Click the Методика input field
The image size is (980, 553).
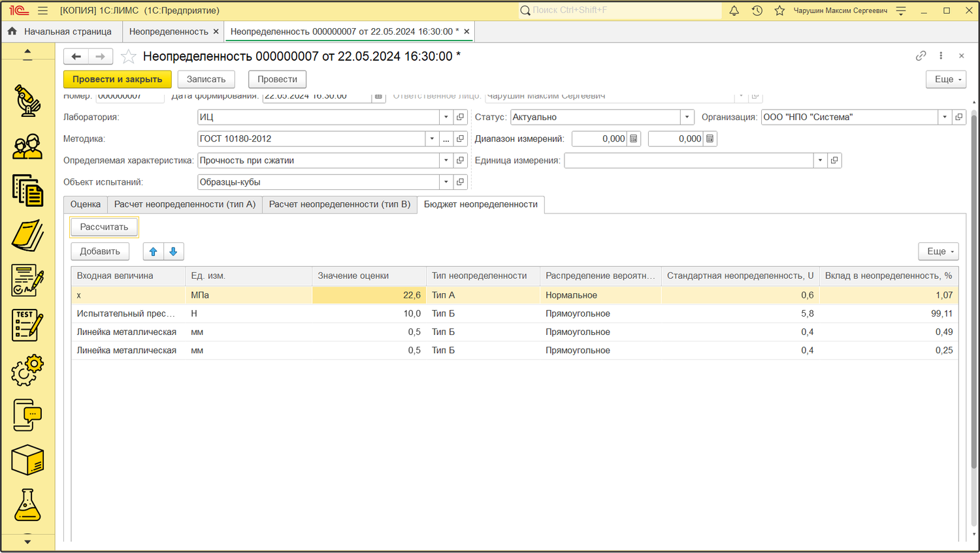pos(311,139)
